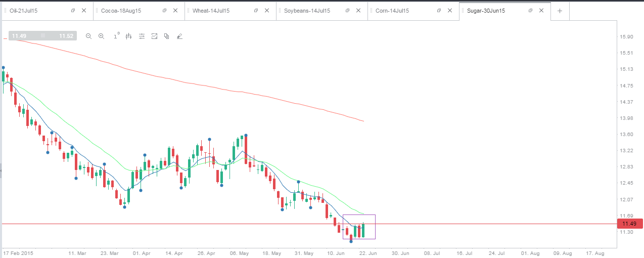Detach the Sugar-30Jun15 tab into window
Viewport: 644px width, 258px height.
point(530,11)
